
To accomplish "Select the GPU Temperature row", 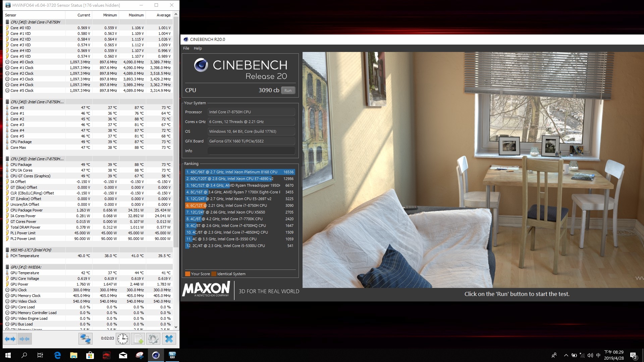I will [88, 273].
